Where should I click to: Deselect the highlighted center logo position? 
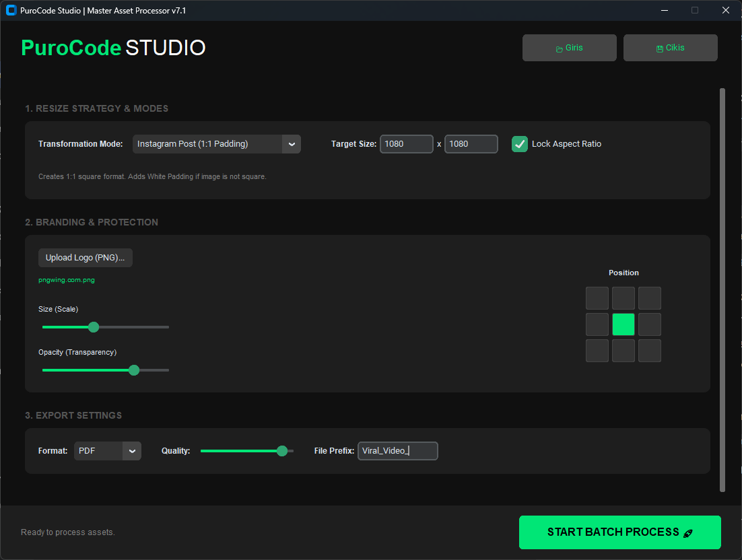[x=623, y=324]
